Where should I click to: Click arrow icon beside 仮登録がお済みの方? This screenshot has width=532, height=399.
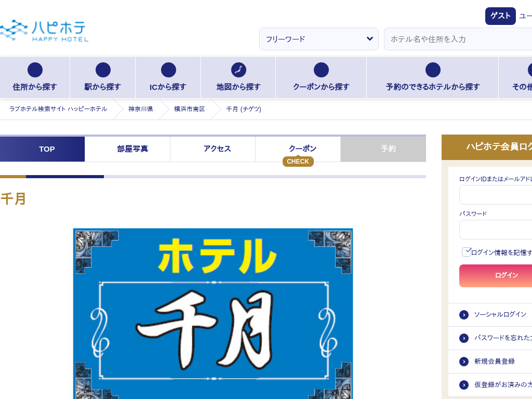(x=464, y=385)
